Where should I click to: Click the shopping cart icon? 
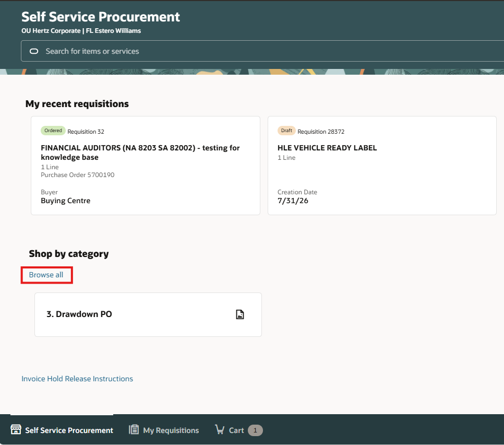(x=220, y=429)
